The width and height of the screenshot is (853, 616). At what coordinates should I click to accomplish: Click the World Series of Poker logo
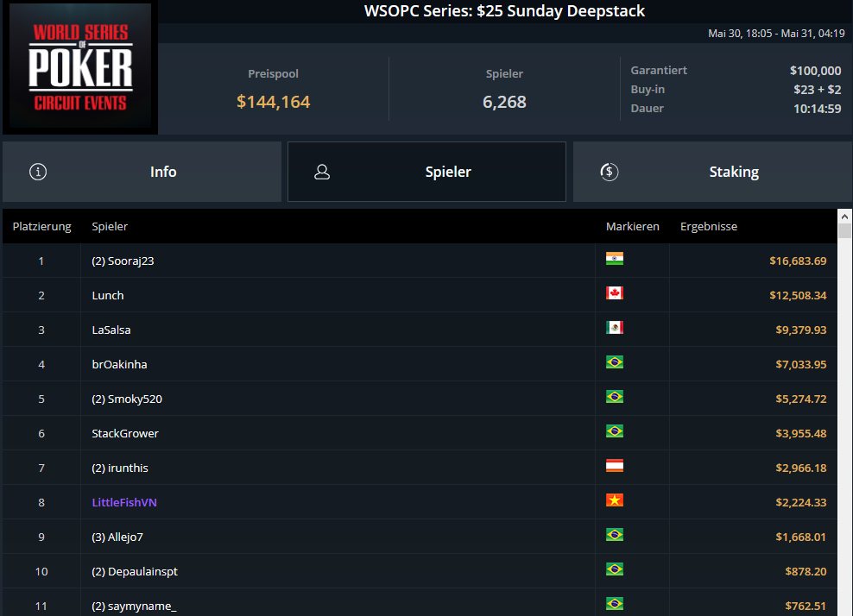(x=80, y=66)
